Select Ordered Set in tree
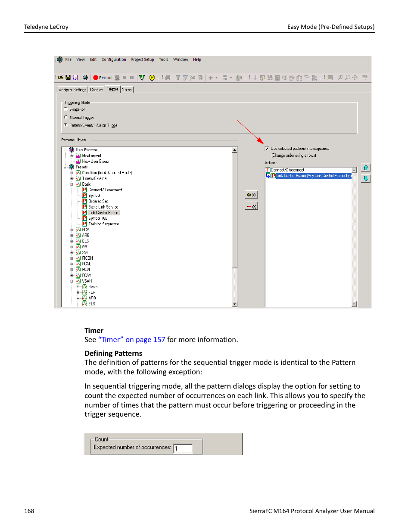 pos(98,201)
